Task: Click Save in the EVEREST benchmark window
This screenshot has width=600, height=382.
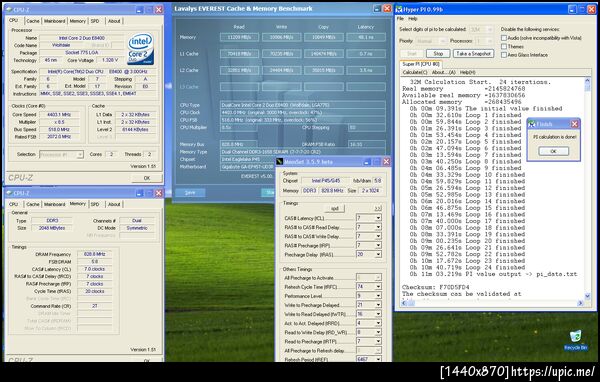Action: coord(190,193)
